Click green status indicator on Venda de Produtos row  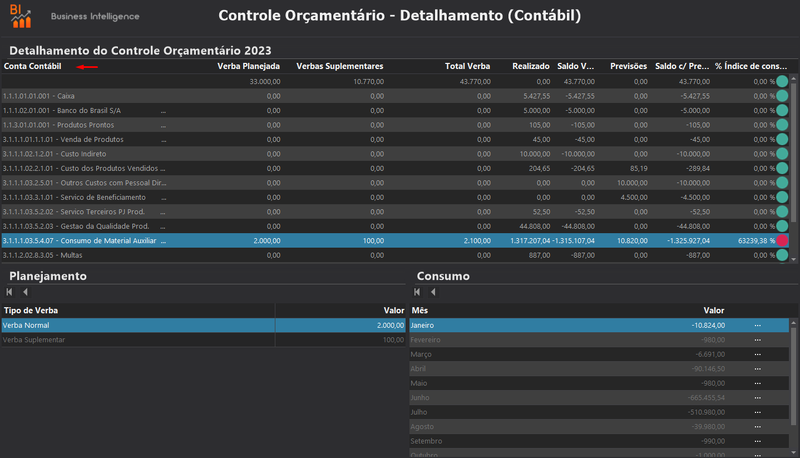[x=782, y=139]
